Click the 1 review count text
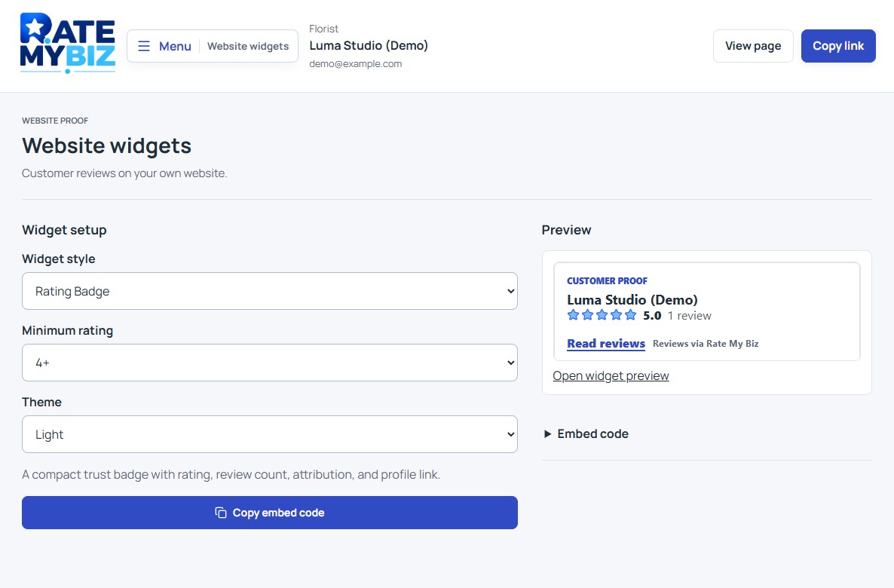 click(689, 315)
